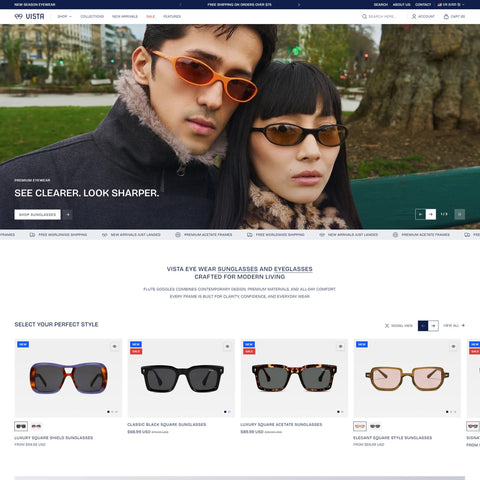Quick view the Luxury Square Shield sunglasses eye icon
The height and width of the screenshot is (480, 480).
(x=114, y=347)
